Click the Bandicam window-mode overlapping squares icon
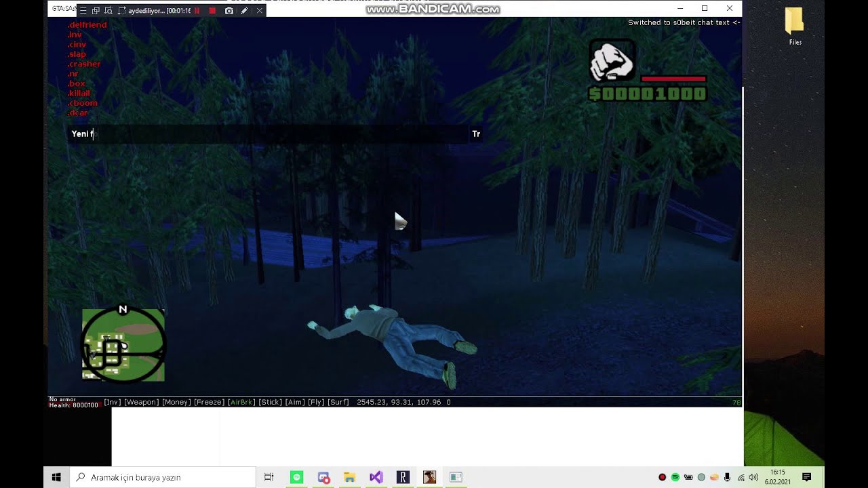868x488 pixels. click(x=96, y=11)
